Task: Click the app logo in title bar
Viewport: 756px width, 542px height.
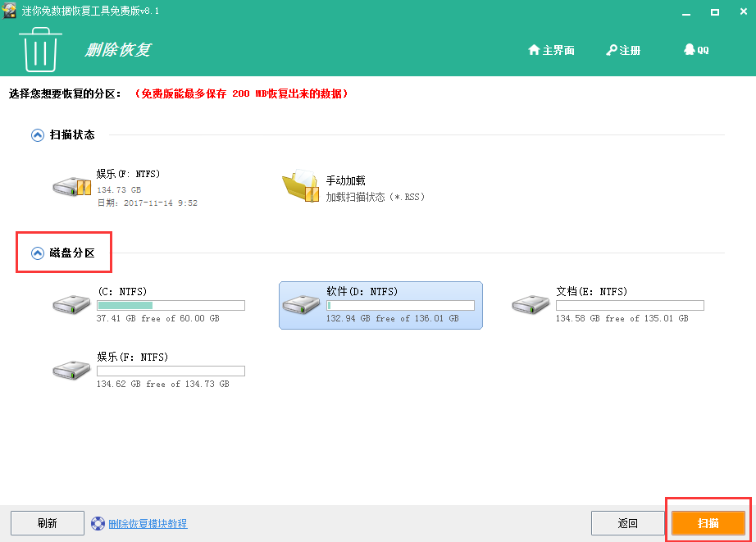Action: [x=9, y=11]
